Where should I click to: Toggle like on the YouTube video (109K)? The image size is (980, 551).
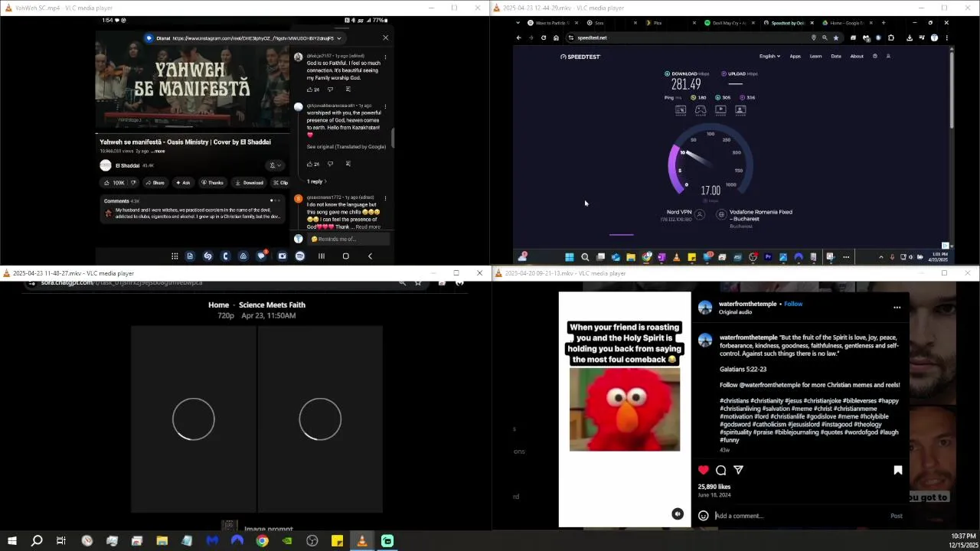[x=114, y=183]
